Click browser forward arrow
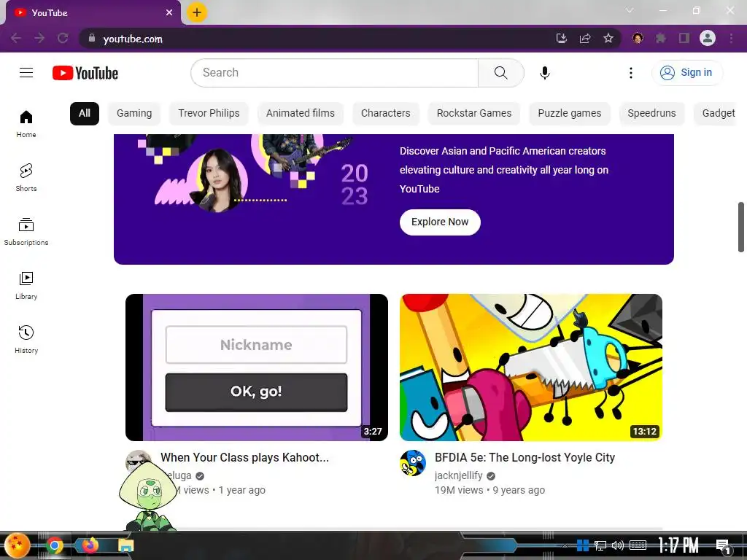This screenshot has height=560, width=747. coord(39,38)
